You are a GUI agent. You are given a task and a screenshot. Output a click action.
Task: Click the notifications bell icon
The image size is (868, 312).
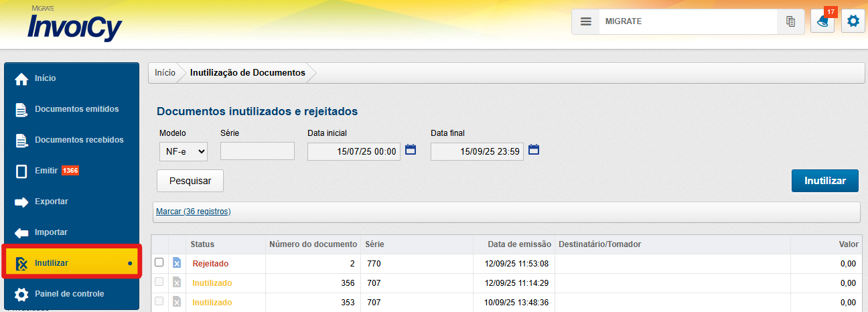822,21
